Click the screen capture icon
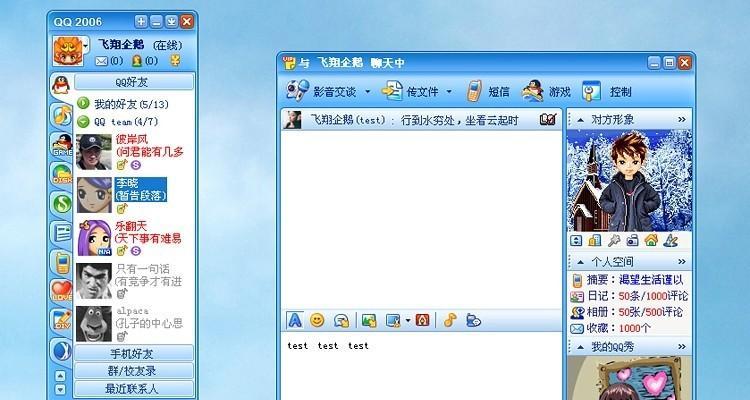This screenshot has height=400, width=750. (394, 321)
